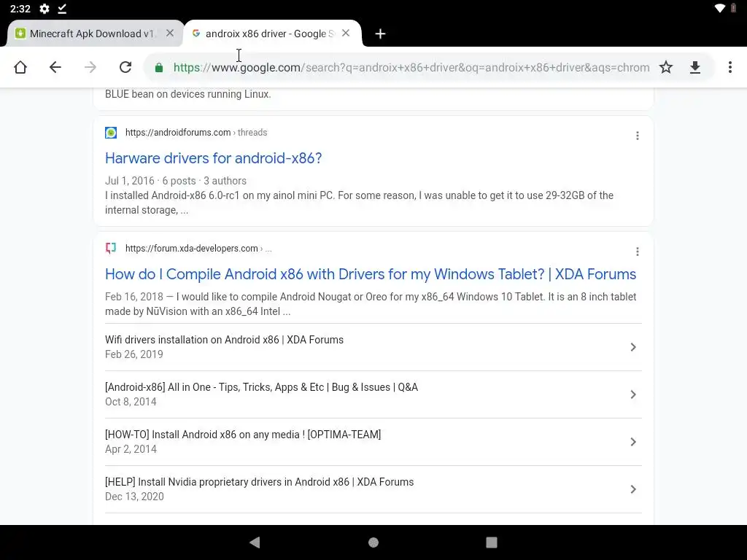The width and height of the screenshot is (747, 560).
Task: Open the Chrome three-dot menu
Action: pos(729,67)
